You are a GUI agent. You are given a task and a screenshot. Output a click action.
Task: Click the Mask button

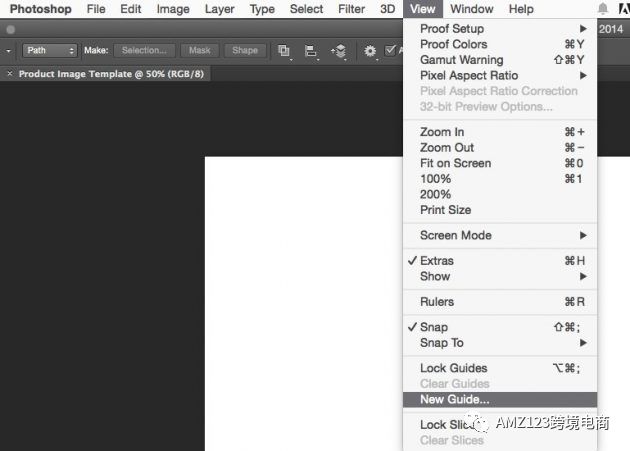(200, 50)
